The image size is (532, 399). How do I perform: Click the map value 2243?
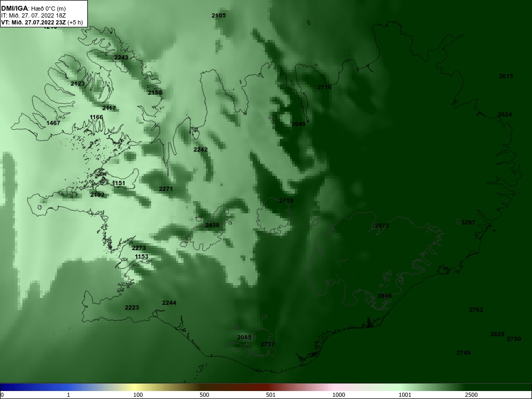point(121,57)
